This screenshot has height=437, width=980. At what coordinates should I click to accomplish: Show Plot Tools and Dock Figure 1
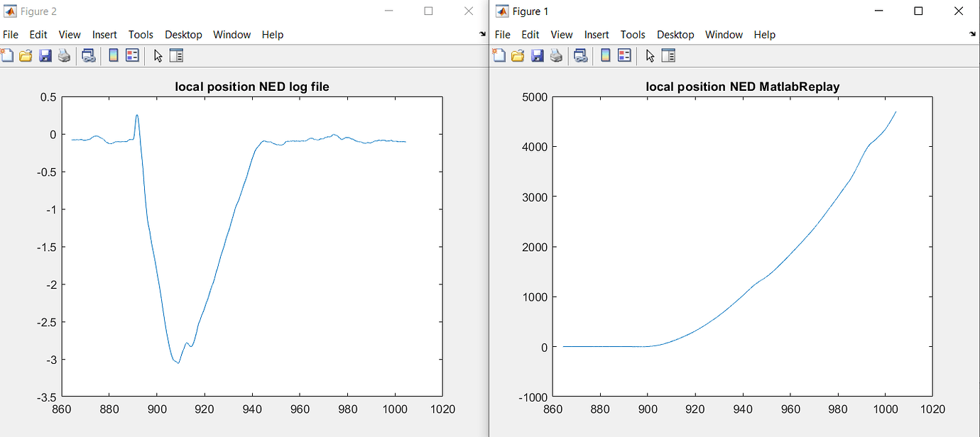coord(668,55)
